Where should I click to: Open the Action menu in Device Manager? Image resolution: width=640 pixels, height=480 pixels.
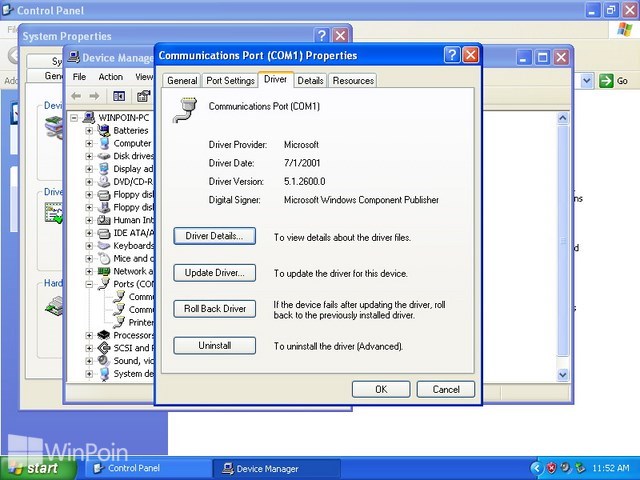click(111, 77)
